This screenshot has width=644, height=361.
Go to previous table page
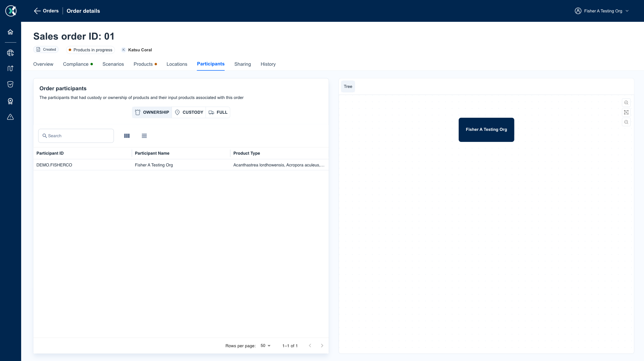pyautogui.click(x=310, y=346)
